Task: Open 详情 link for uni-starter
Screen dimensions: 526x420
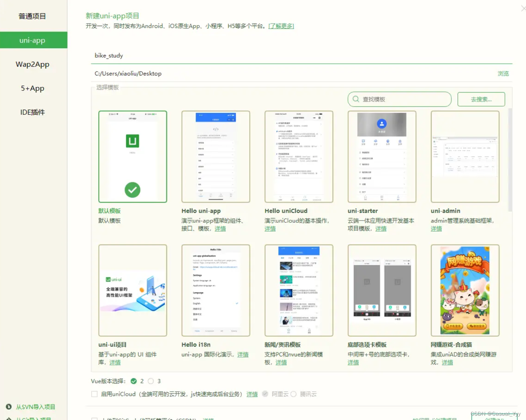Action: 381,229
